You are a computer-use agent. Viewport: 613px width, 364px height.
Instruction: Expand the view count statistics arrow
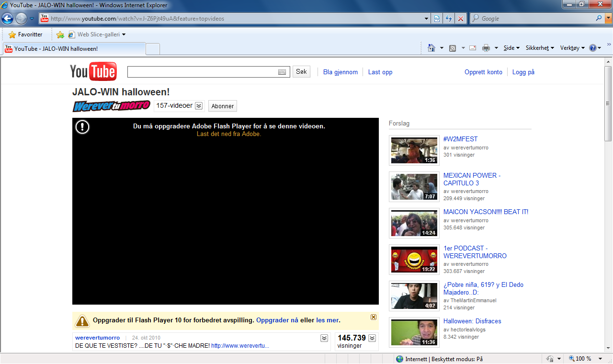(372, 338)
